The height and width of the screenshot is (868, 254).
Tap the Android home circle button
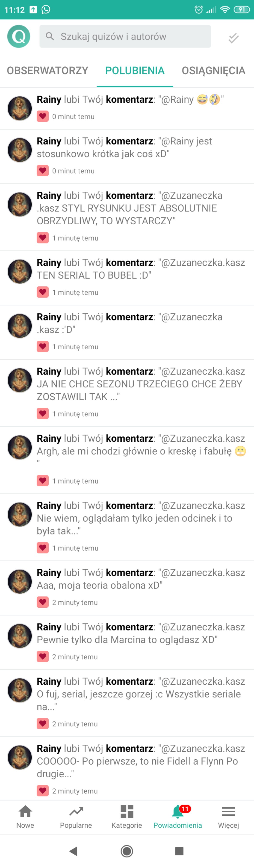(127, 851)
